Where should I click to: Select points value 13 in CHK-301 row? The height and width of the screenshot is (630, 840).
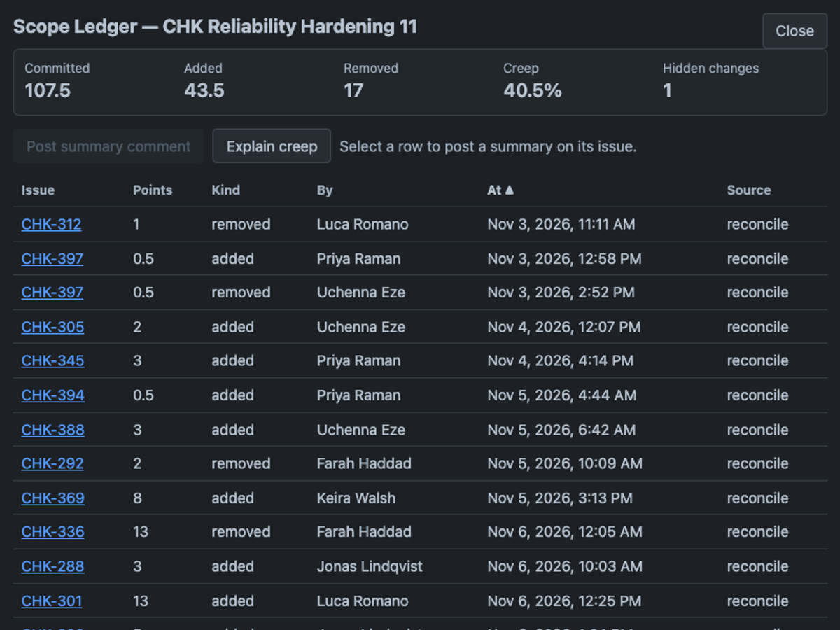(141, 601)
